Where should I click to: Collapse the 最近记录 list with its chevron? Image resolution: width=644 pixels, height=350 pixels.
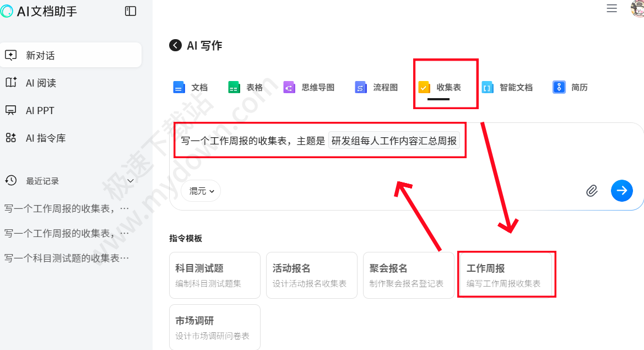(131, 181)
